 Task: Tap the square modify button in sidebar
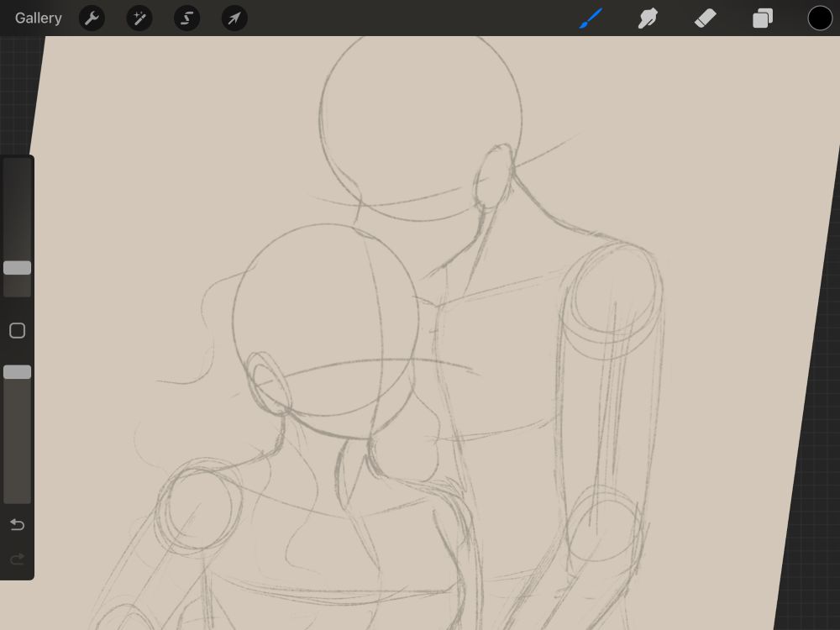[x=17, y=330]
